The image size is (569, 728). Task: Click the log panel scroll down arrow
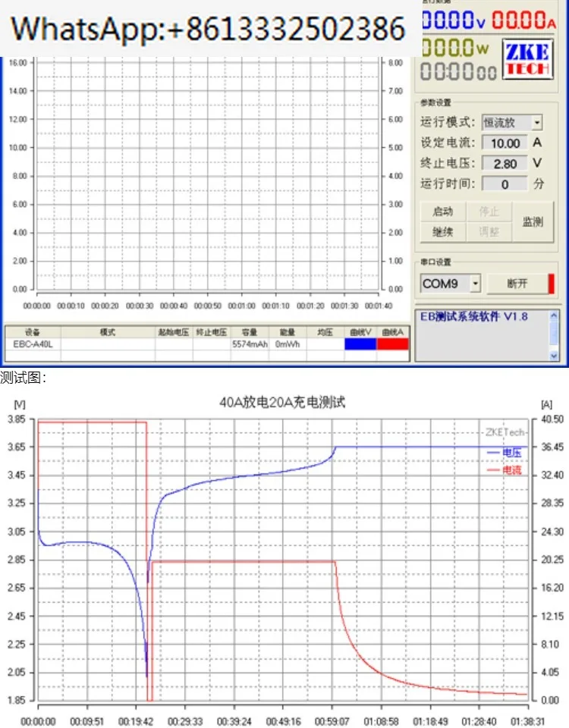pos(554,356)
